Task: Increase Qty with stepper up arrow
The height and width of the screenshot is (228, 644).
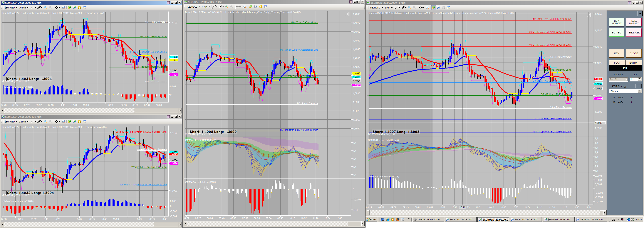Action: (639, 78)
